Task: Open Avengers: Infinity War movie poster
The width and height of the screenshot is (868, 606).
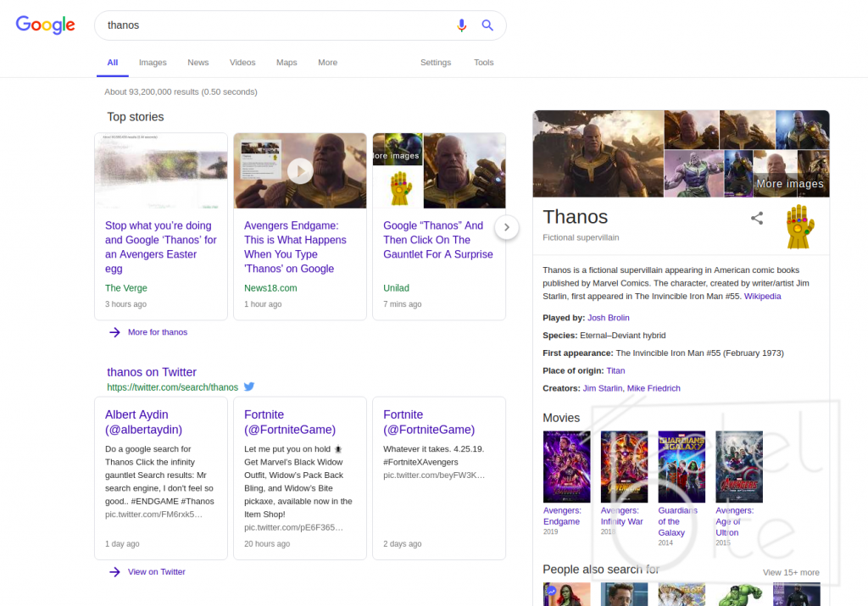Action: [624, 466]
